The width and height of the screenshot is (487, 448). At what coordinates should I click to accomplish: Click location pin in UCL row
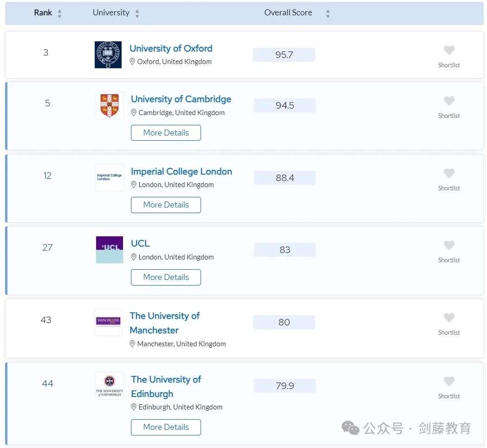click(134, 257)
